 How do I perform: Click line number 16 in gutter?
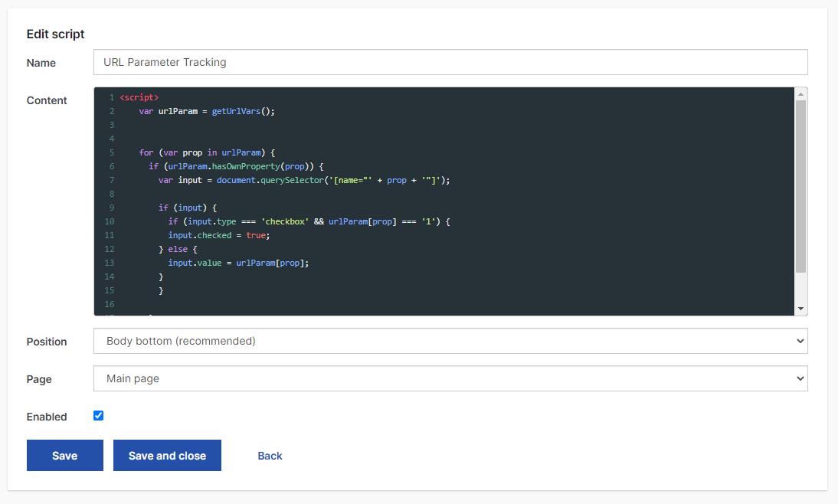coord(109,304)
